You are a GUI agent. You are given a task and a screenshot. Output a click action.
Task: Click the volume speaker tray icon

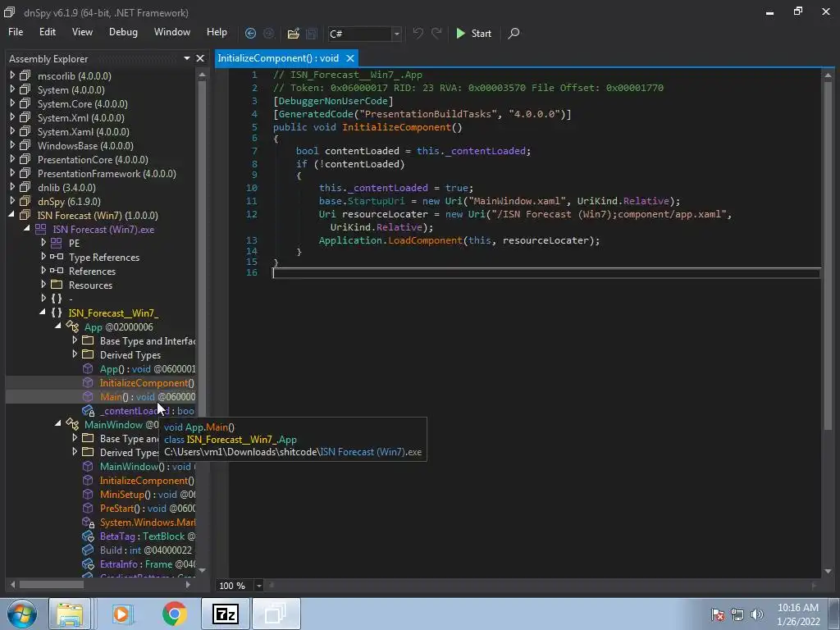point(757,614)
